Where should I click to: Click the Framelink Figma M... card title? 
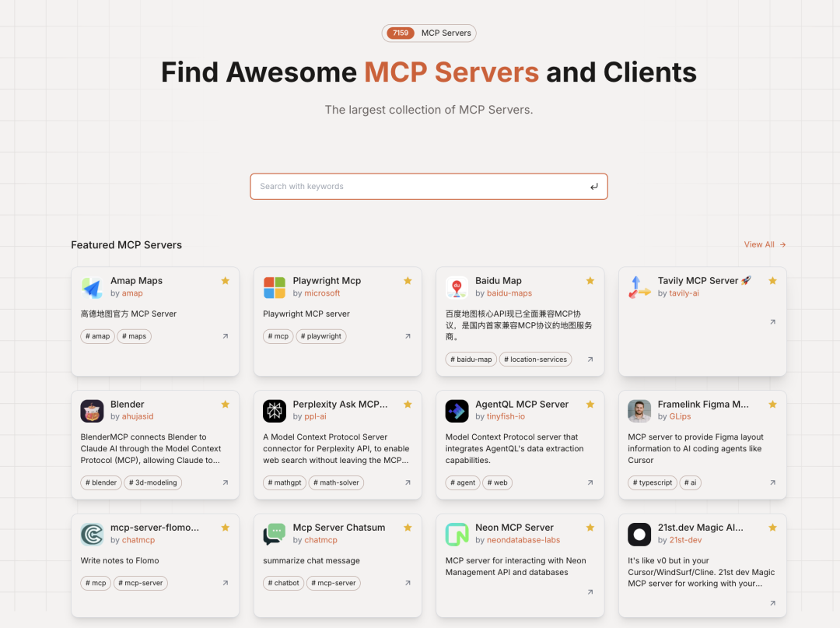[703, 405]
